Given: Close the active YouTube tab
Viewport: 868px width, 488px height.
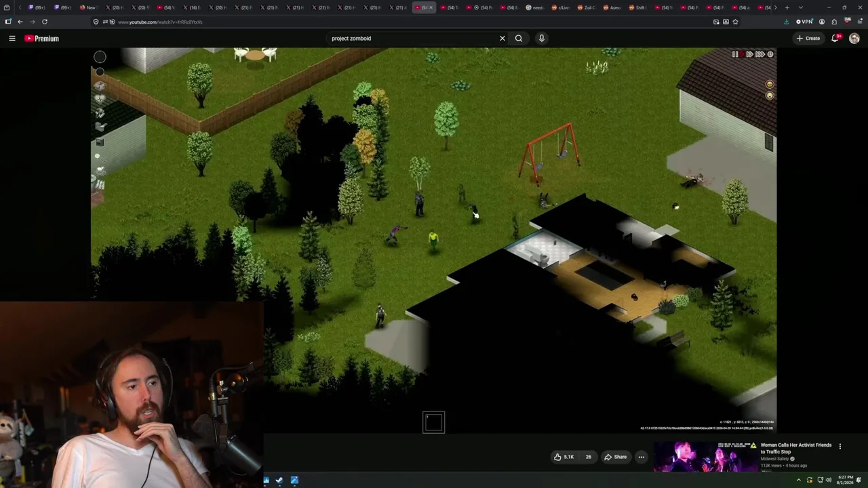Looking at the screenshot, I should click(x=431, y=7).
